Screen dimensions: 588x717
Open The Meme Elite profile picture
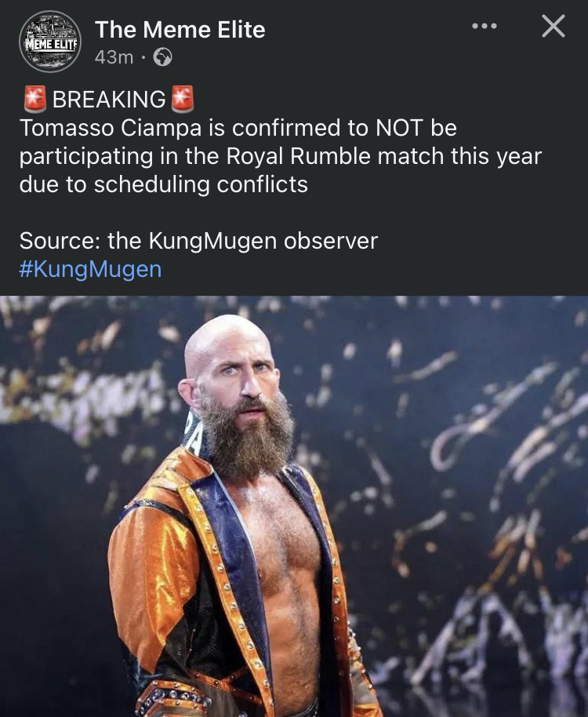50,42
